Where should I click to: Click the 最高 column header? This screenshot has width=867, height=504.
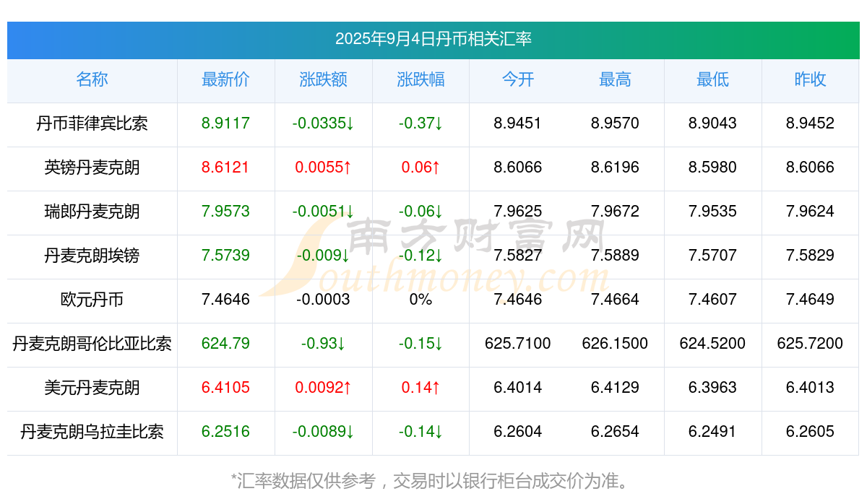(616, 79)
